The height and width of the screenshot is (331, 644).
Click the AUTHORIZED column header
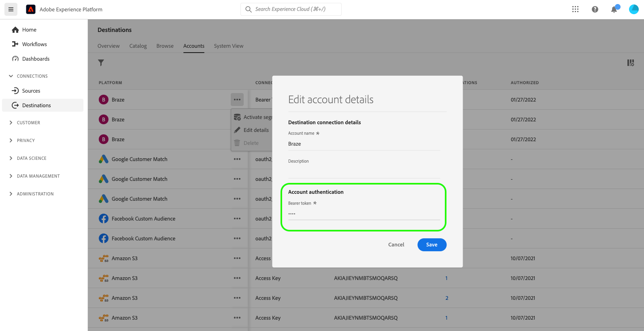[525, 83]
